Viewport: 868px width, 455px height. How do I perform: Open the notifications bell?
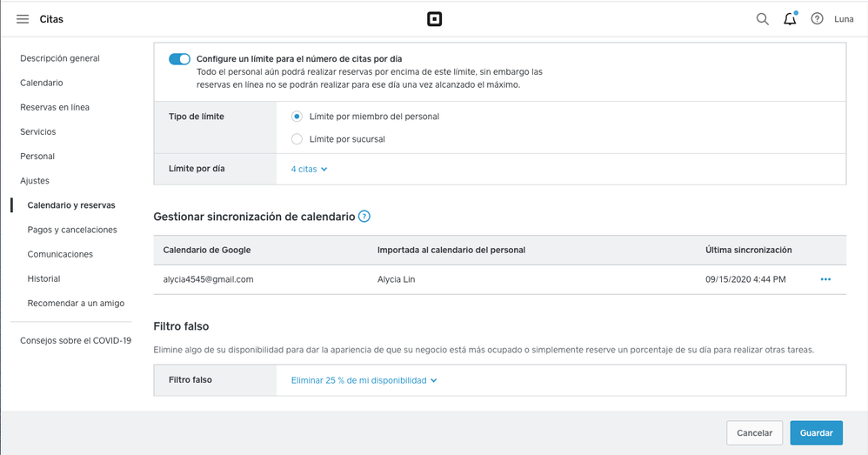pyautogui.click(x=790, y=19)
